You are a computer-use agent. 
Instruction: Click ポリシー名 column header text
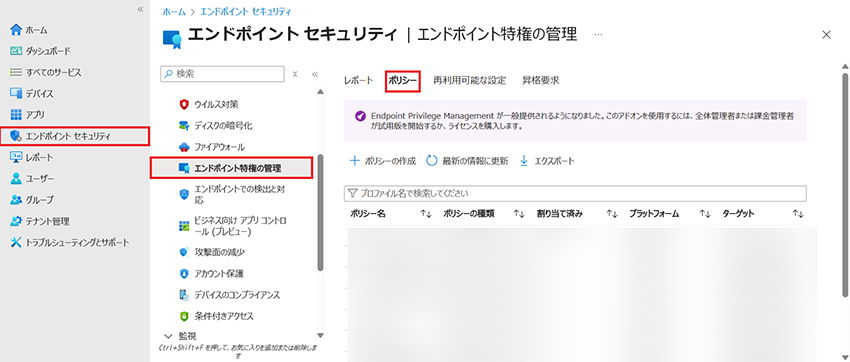tap(368, 214)
